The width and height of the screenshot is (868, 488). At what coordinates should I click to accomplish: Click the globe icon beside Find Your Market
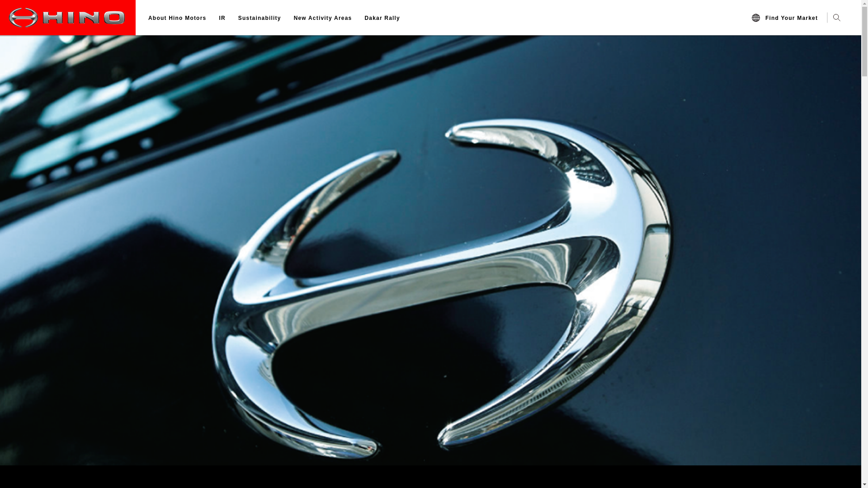(756, 18)
